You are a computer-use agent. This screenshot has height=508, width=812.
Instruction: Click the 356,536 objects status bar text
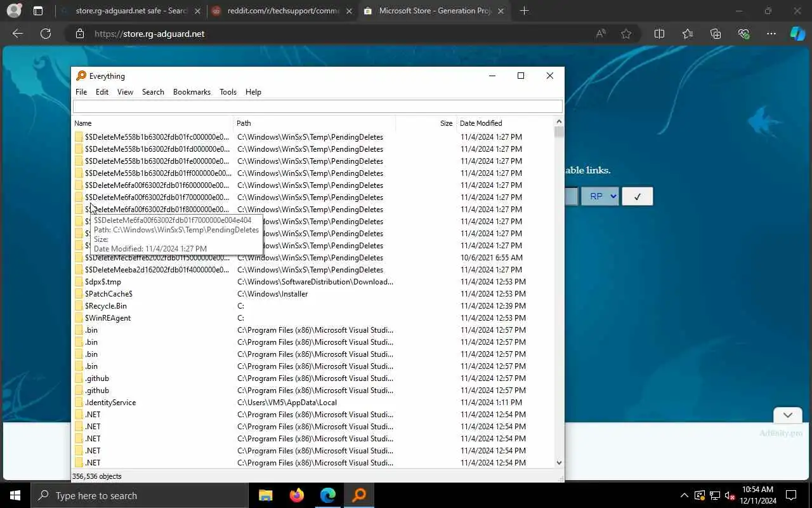(x=97, y=476)
